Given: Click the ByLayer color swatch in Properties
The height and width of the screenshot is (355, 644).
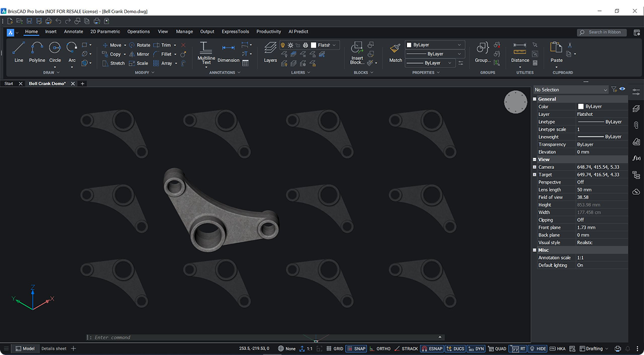Looking at the screenshot, I should point(581,107).
